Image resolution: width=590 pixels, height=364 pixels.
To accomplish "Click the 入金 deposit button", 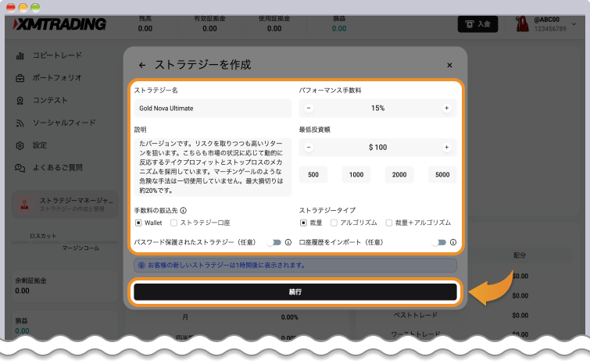I will coord(477,24).
